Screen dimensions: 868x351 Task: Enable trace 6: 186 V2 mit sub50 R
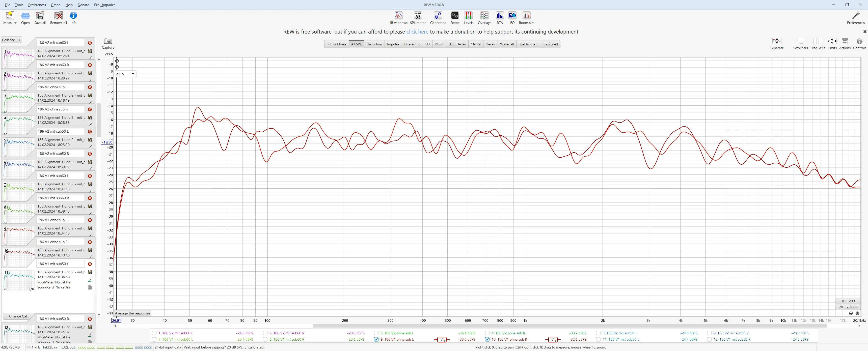pos(709,333)
